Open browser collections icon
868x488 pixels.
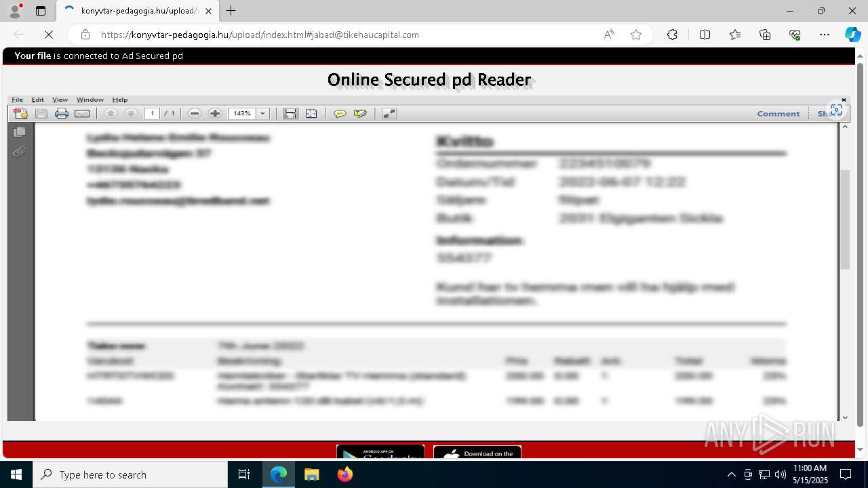click(x=765, y=35)
